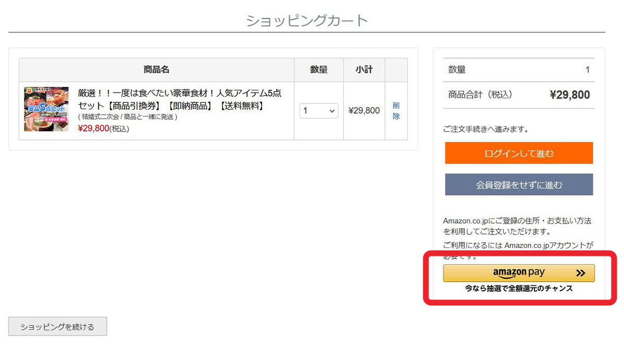Click the 商品名 column header

[157, 70]
